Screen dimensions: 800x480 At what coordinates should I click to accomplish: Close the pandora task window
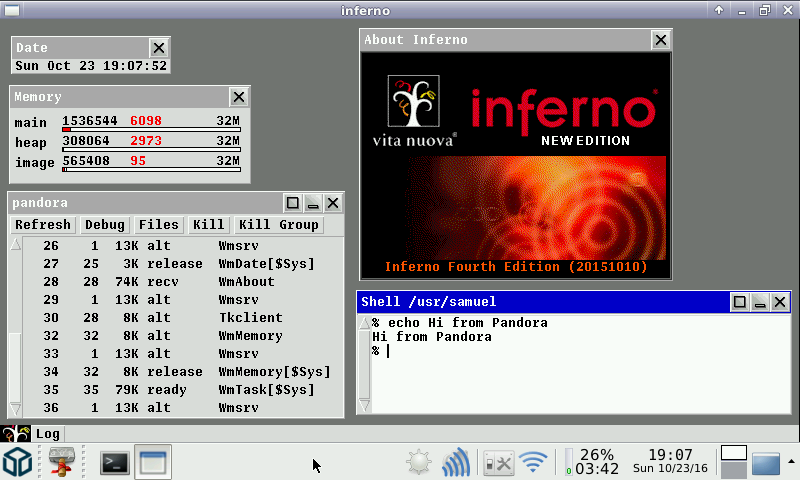pos(333,203)
